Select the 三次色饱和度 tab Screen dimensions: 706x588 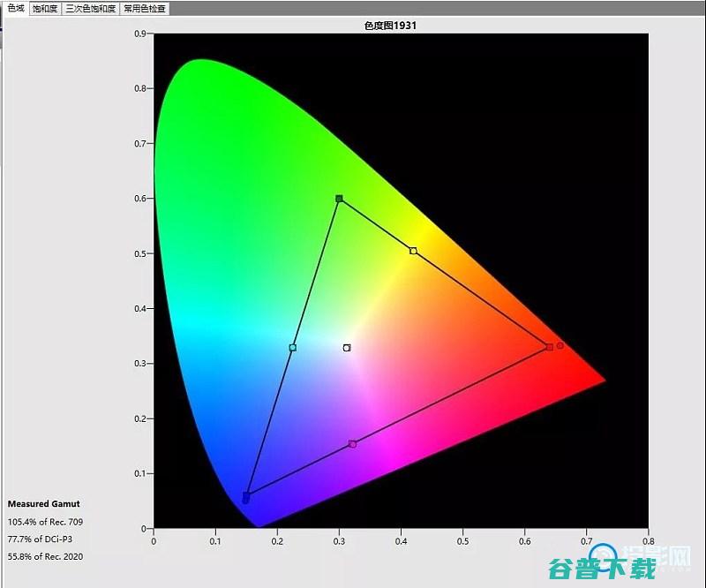90,8
